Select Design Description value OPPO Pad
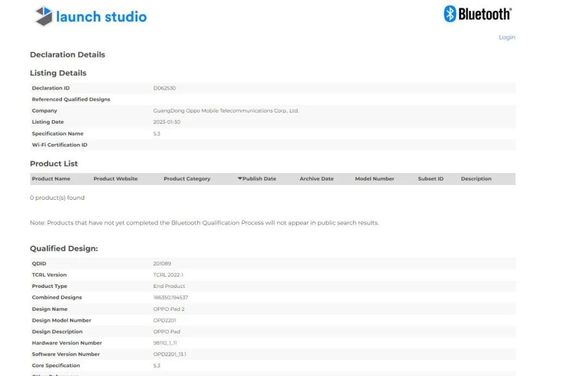Viewport: 588px width, 376px height. coord(167,331)
